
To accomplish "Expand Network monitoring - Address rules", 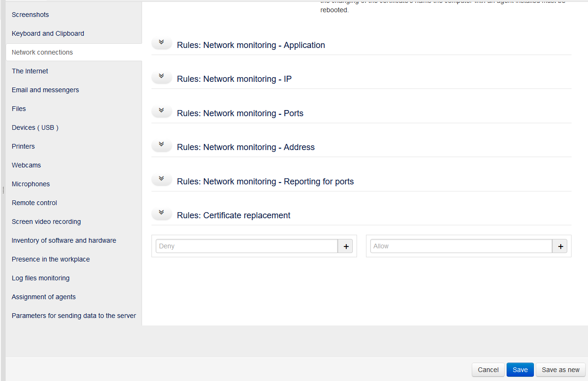I will [x=161, y=145].
